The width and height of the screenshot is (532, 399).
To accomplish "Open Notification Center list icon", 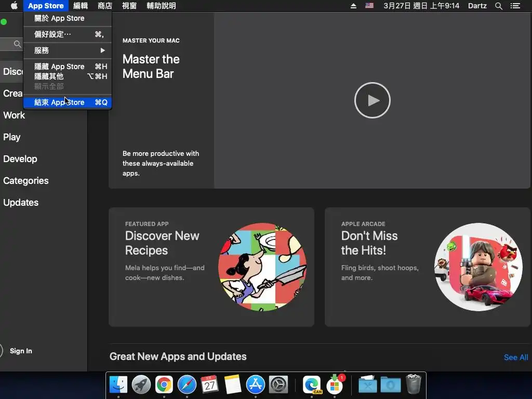I will point(515,6).
